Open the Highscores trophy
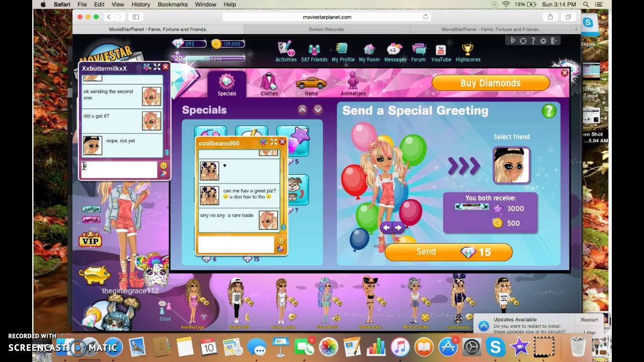This screenshot has width=644, height=362. 467,52
